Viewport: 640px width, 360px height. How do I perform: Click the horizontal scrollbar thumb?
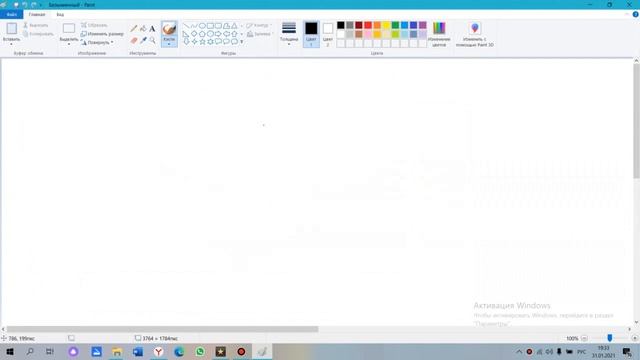point(162,329)
